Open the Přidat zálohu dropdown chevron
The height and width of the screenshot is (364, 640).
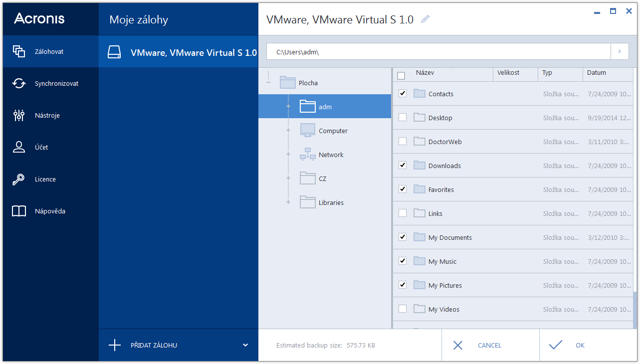point(245,345)
